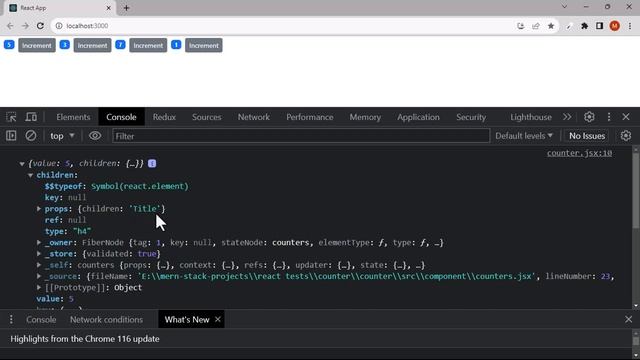The image size is (640, 360).
Task: Create a live expression with eye icon
Action: [95, 136]
